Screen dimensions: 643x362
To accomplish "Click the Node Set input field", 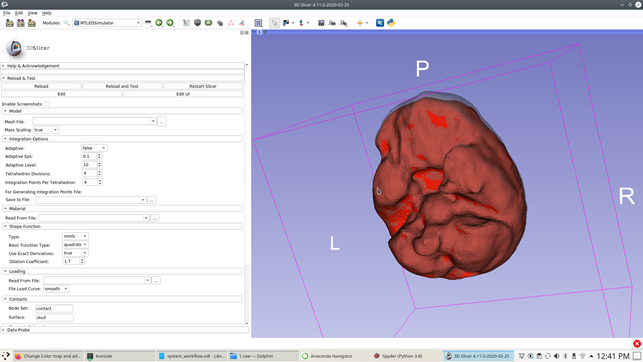I will [54, 308].
